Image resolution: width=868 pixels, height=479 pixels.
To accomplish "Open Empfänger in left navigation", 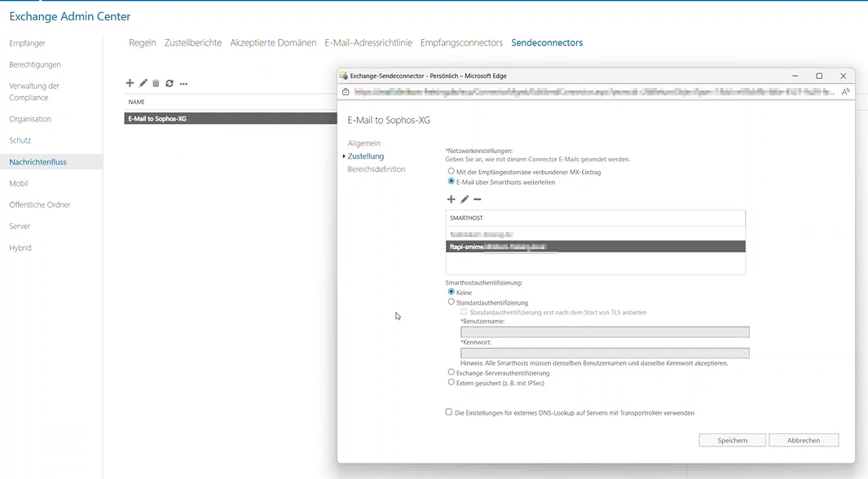I will coord(27,43).
